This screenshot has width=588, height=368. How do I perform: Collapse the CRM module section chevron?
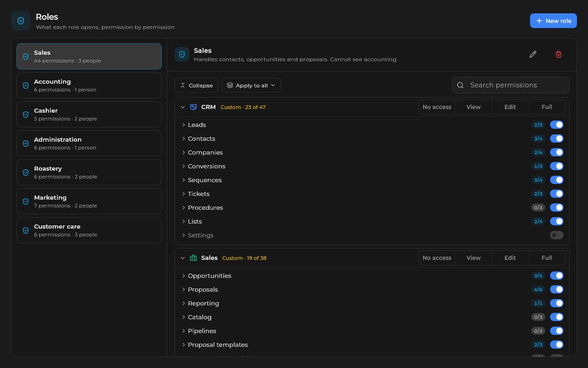coord(183,107)
